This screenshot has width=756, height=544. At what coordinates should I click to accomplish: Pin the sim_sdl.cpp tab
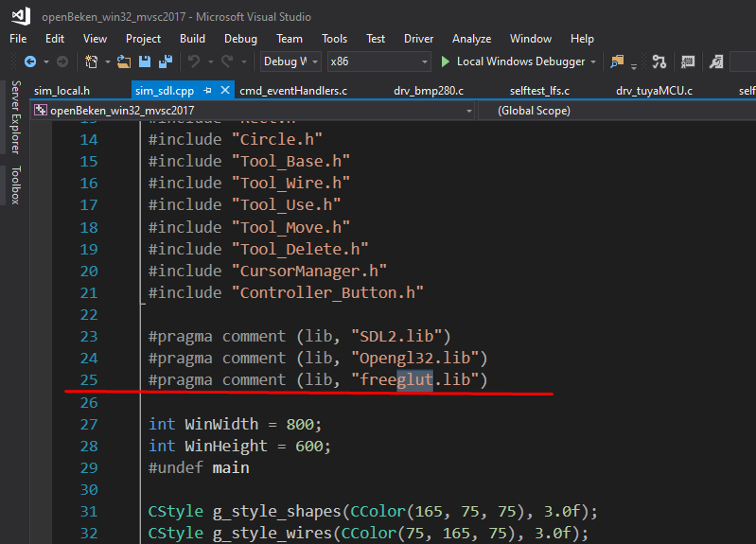point(208,90)
